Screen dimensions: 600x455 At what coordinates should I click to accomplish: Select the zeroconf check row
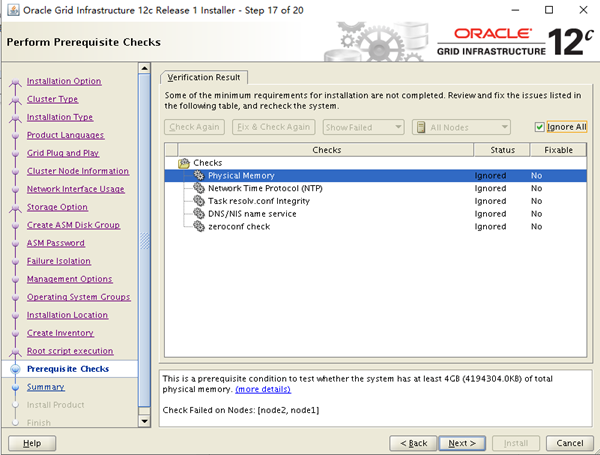pyautogui.click(x=375, y=226)
